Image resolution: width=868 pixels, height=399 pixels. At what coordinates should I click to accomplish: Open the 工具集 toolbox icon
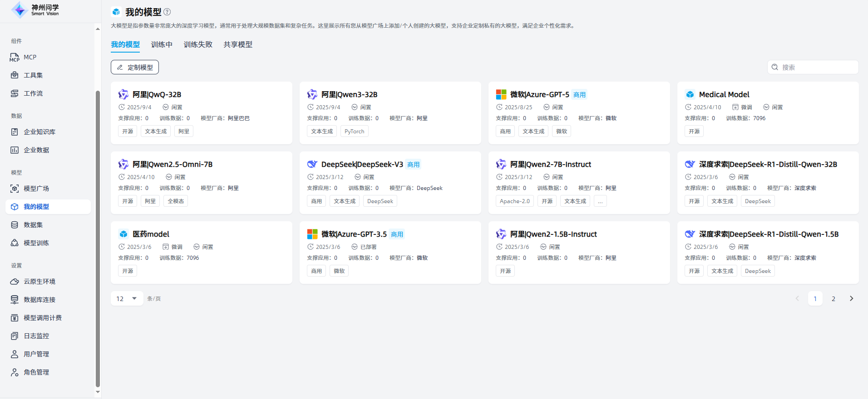pyautogui.click(x=15, y=75)
